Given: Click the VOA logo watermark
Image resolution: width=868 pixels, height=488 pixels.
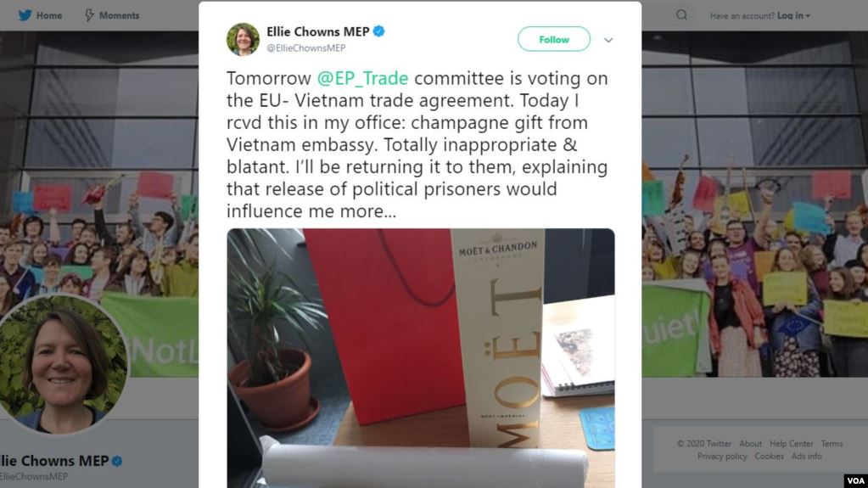Looking at the screenshot, I should [x=856, y=480].
